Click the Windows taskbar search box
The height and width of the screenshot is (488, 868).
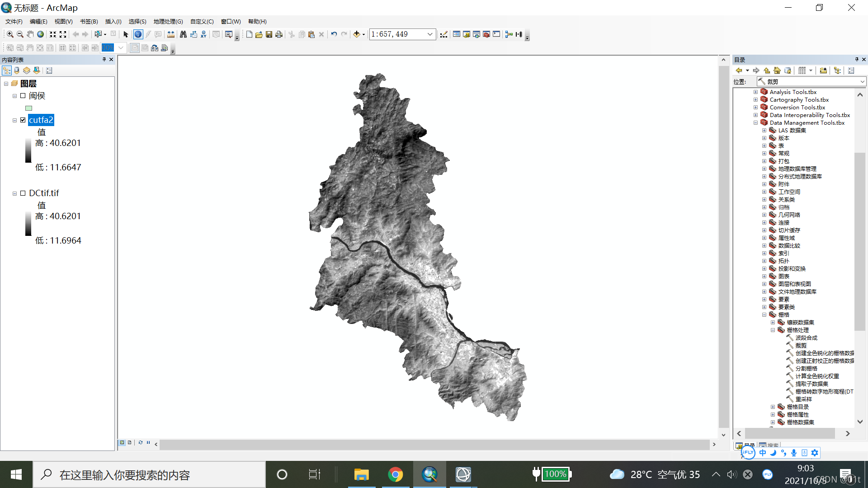click(149, 475)
